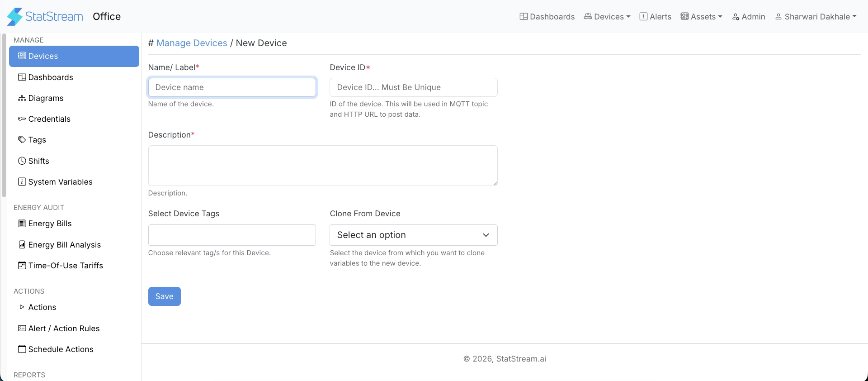This screenshot has width=868, height=381.
Task: Click the System Variables info icon
Action: coord(22,181)
